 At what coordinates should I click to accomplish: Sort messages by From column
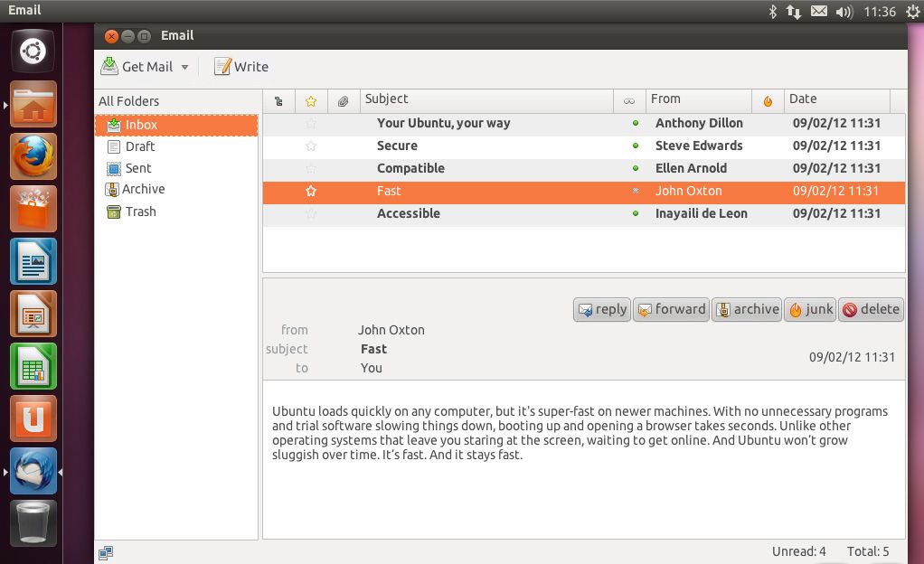699,100
